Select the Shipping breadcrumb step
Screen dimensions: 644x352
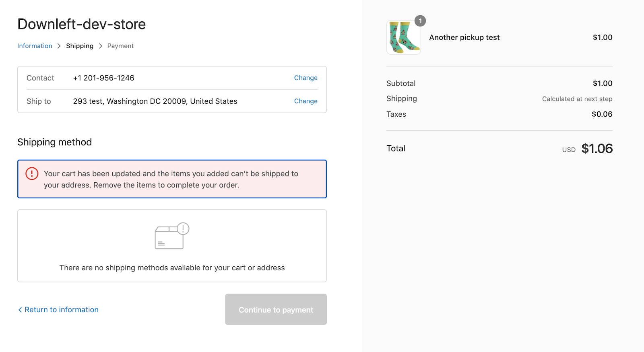pos(80,46)
